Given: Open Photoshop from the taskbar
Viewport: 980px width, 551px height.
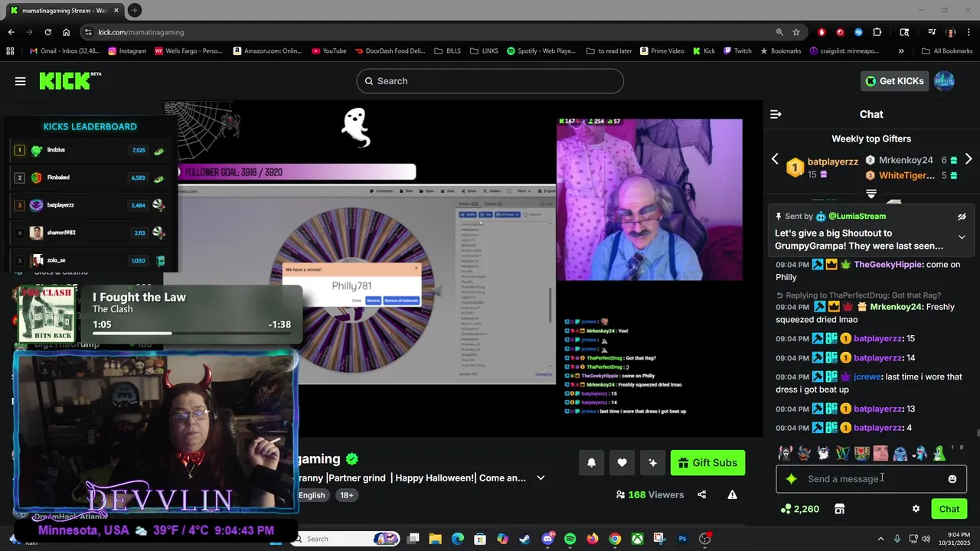Looking at the screenshot, I should pyautogui.click(x=682, y=539).
